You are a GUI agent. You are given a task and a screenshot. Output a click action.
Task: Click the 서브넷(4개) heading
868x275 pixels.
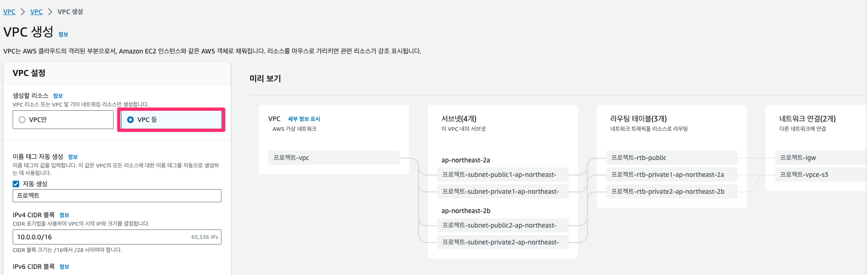tap(459, 119)
